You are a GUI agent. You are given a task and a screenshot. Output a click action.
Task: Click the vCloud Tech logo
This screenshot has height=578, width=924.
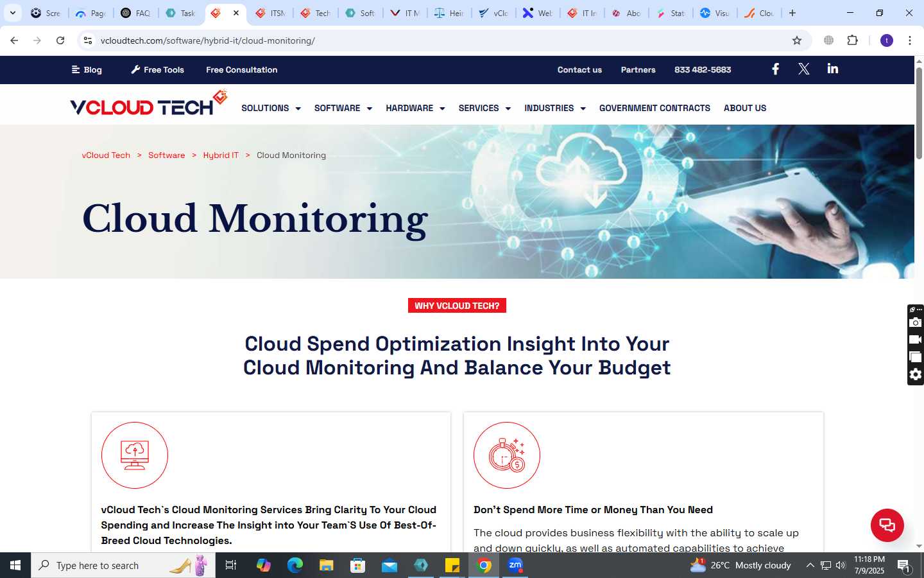coord(149,103)
